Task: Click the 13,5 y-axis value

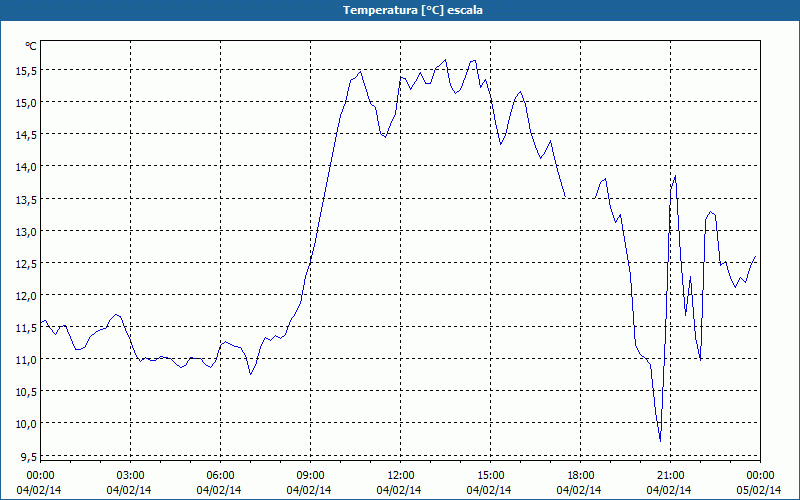Action: coord(26,199)
